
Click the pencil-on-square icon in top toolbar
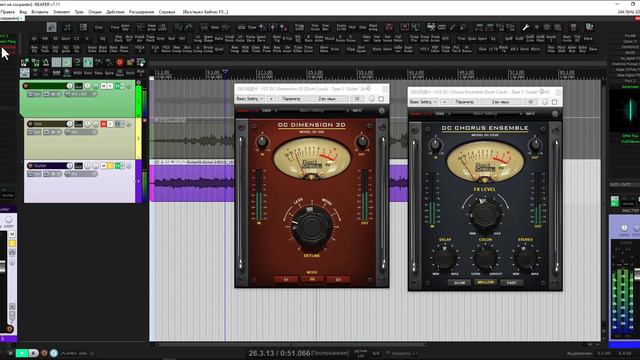51,27
